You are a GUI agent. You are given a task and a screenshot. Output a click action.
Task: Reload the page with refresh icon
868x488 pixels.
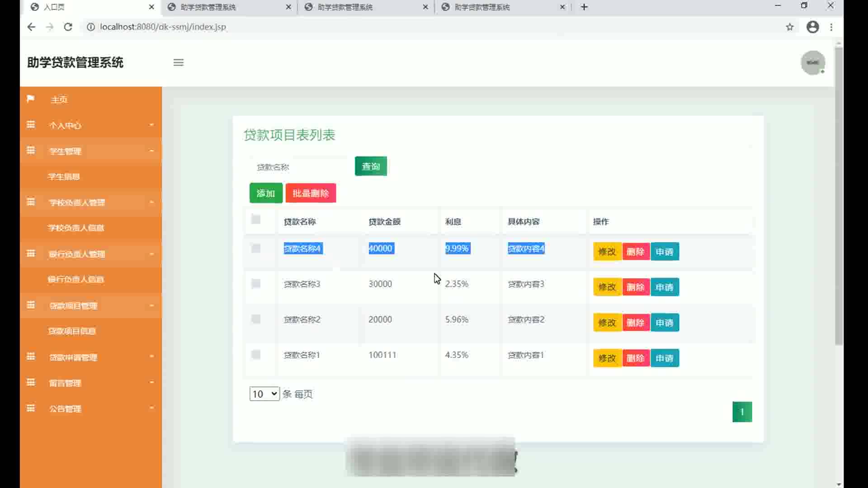68,27
